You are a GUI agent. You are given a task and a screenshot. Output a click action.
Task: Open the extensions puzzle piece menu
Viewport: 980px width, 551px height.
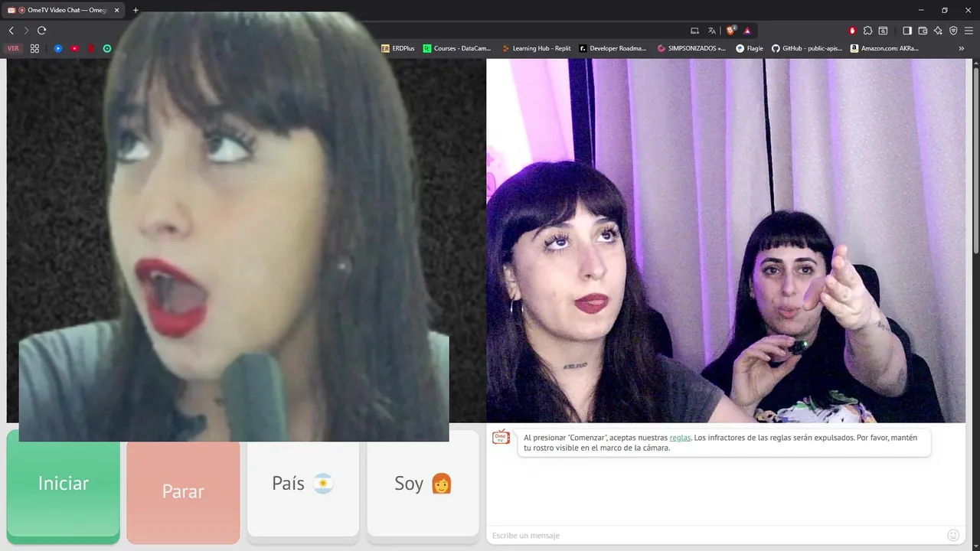coord(867,31)
